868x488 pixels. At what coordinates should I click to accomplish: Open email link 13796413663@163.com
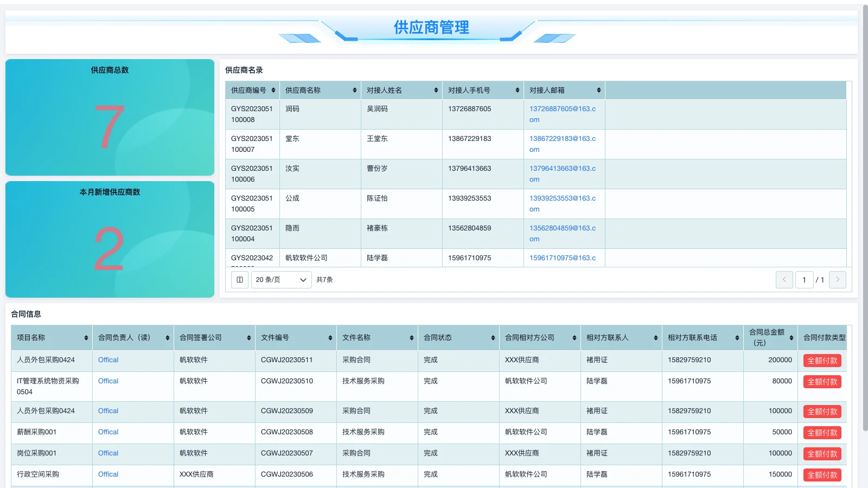(x=563, y=174)
